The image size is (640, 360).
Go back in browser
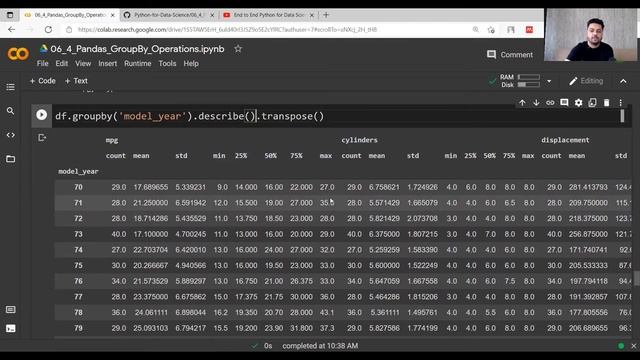coord(11,29)
